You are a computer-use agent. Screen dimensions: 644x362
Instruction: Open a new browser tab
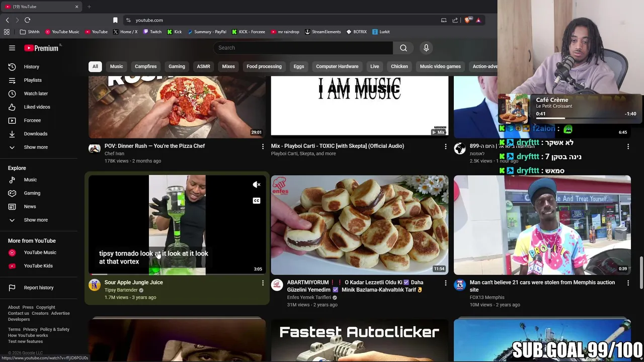pyautogui.click(x=89, y=7)
